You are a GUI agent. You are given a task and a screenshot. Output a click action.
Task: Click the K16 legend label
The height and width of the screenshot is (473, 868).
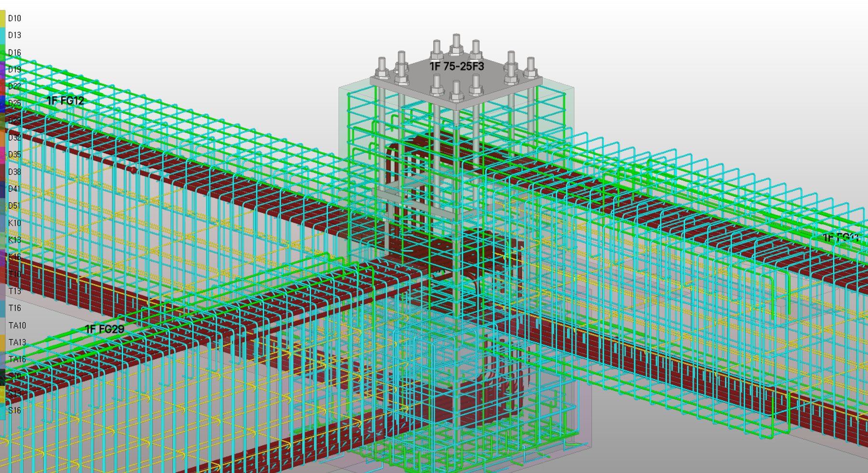(x=14, y=257)
